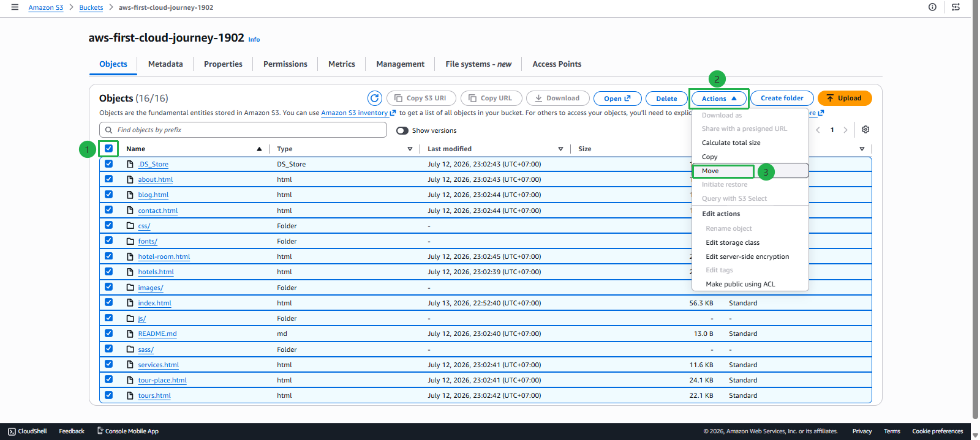
Task: Uncheck the index.html row checkbox
Action: click(108, 302)
